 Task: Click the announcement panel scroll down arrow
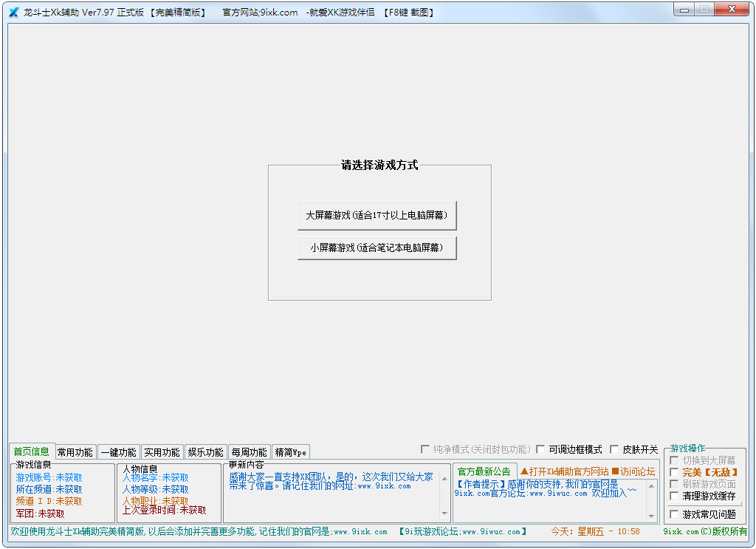pos(651,515)
